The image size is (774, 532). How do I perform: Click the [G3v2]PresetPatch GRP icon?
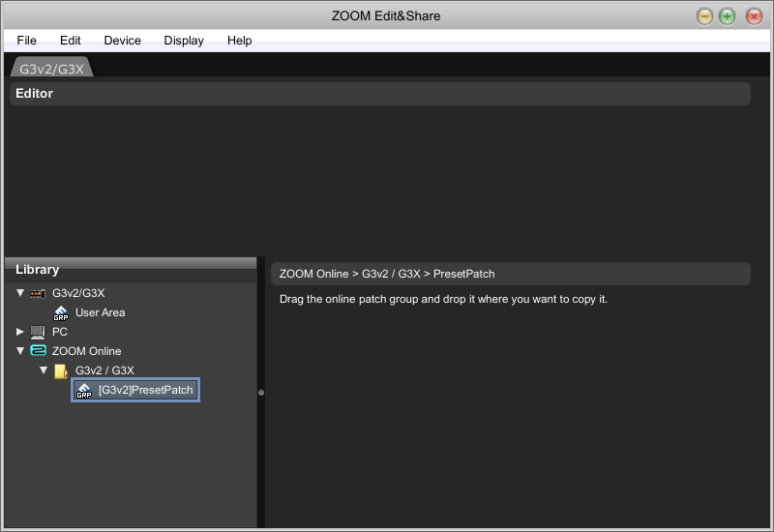coord(84,391)
